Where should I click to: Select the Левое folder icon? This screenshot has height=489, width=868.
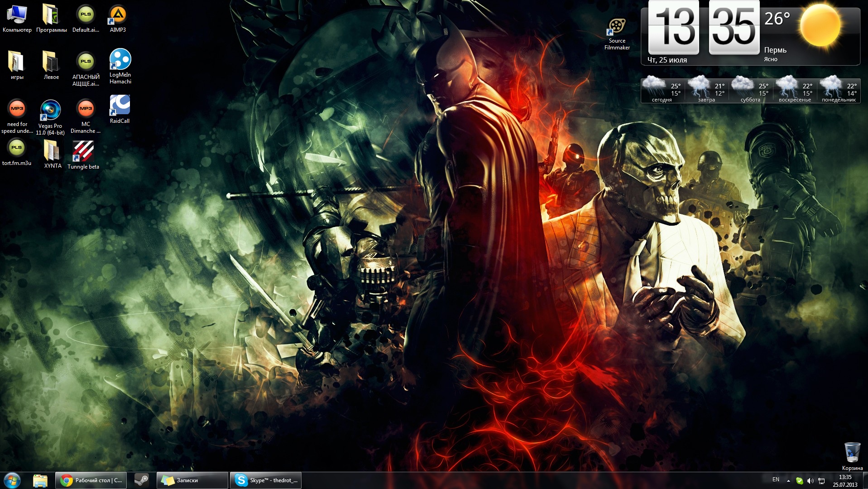click(x=51, y=65)
